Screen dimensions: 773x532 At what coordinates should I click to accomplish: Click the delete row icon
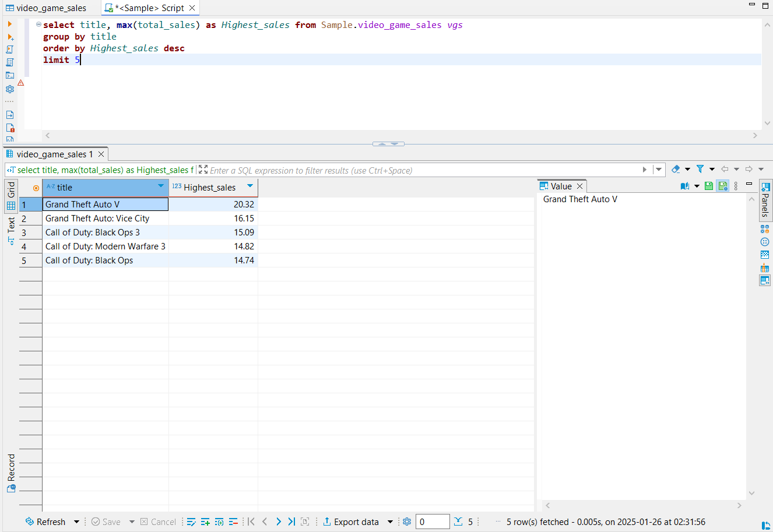[233, 522]
